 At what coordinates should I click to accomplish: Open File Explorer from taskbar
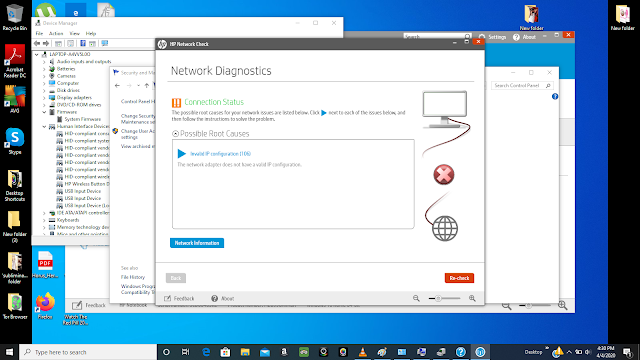(245, 352)
